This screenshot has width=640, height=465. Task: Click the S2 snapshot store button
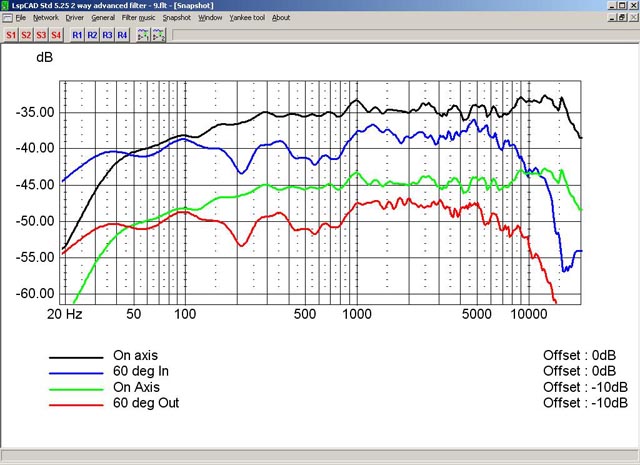(x=26, y=35)
